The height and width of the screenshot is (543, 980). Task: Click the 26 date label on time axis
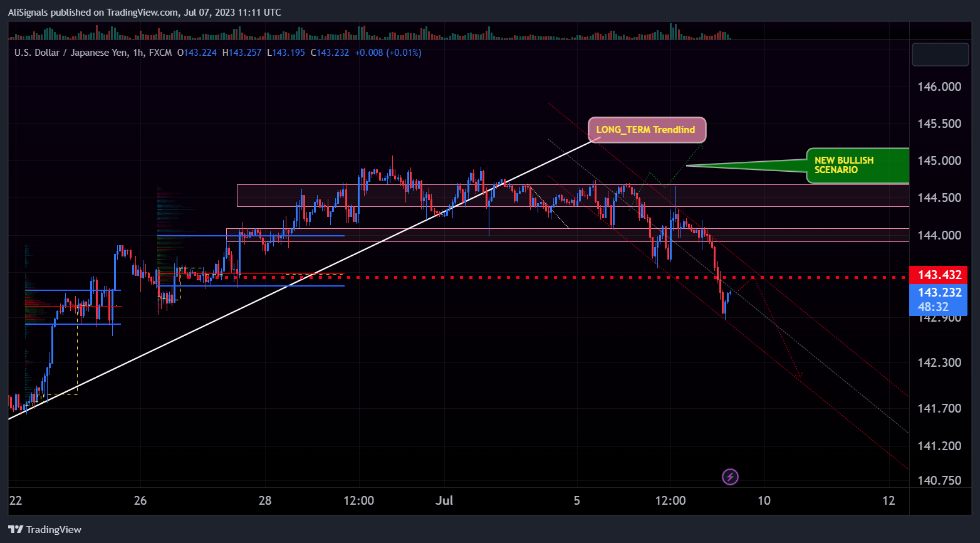[x=140, y=500]
